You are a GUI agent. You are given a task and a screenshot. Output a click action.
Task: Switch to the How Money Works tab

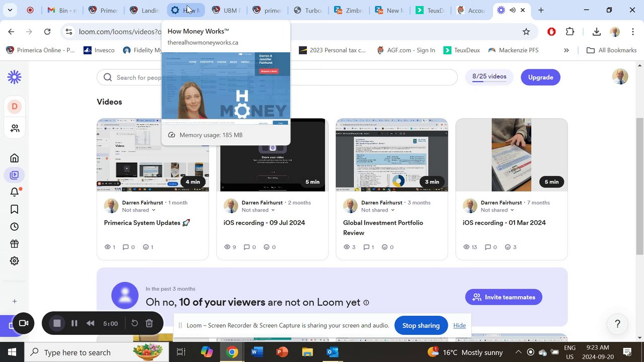click(186, 10)
